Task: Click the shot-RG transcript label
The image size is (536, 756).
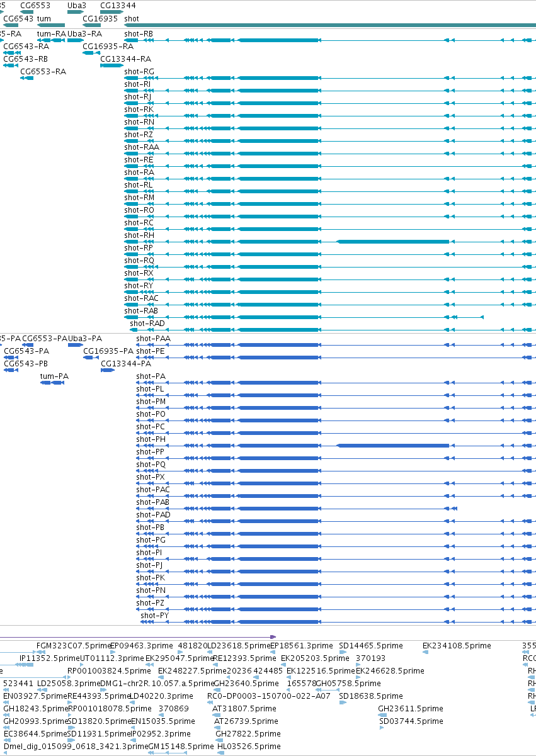Action: (x=139, y=71)
